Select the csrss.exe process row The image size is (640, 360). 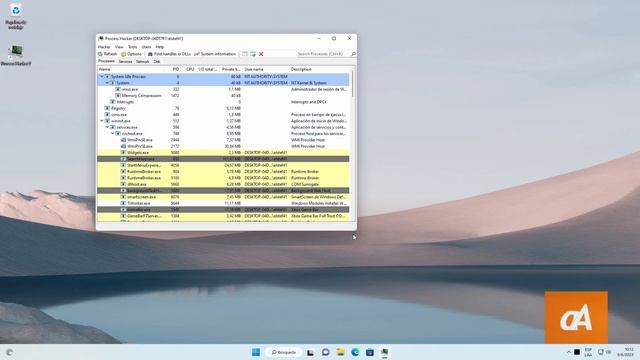tap(223, 115)
